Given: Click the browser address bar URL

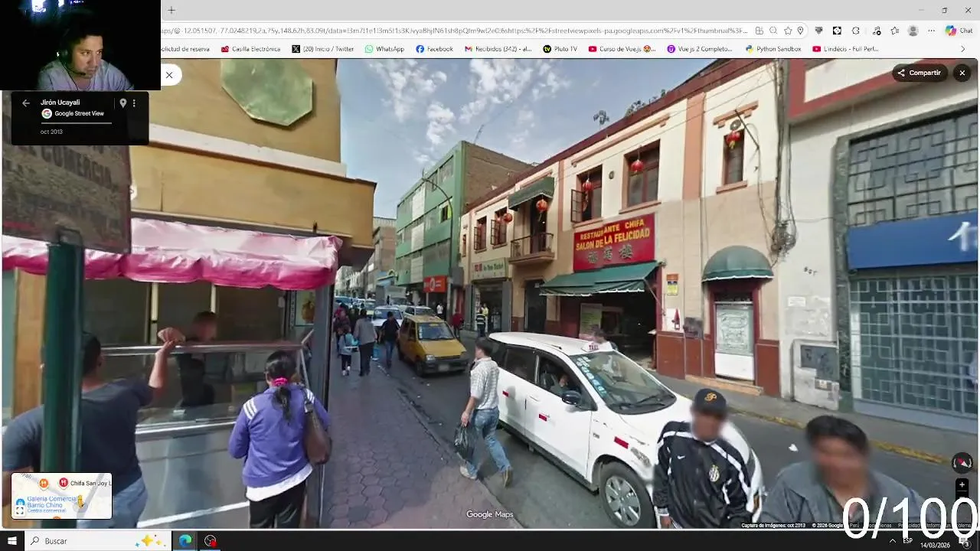Looking at the screenshot, I should 455,31.
